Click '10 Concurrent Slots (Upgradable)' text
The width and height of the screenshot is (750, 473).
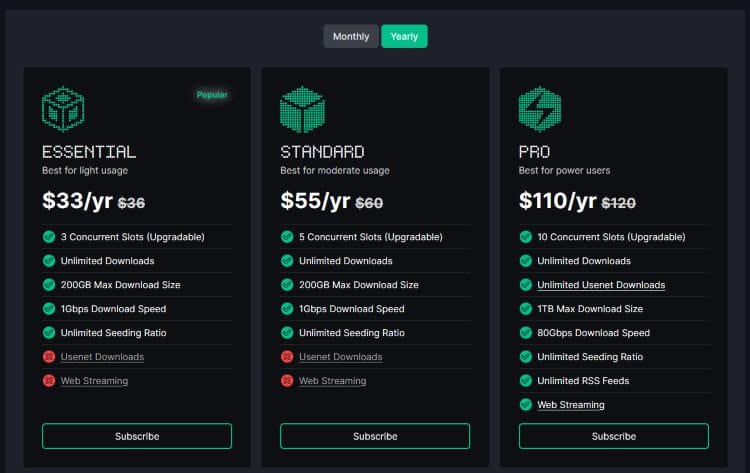coord(611,237)
